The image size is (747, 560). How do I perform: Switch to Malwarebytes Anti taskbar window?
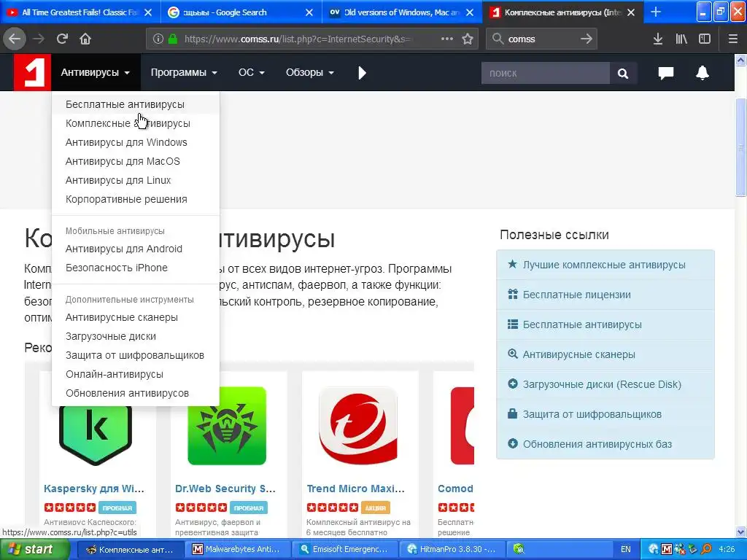[x=237, y=549]
